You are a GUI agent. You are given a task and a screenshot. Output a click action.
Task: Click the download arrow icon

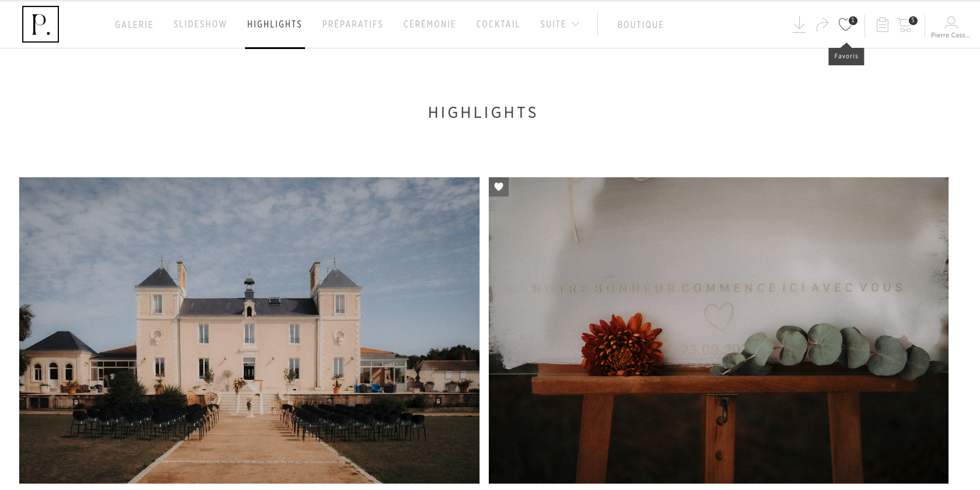click(799, 24)
